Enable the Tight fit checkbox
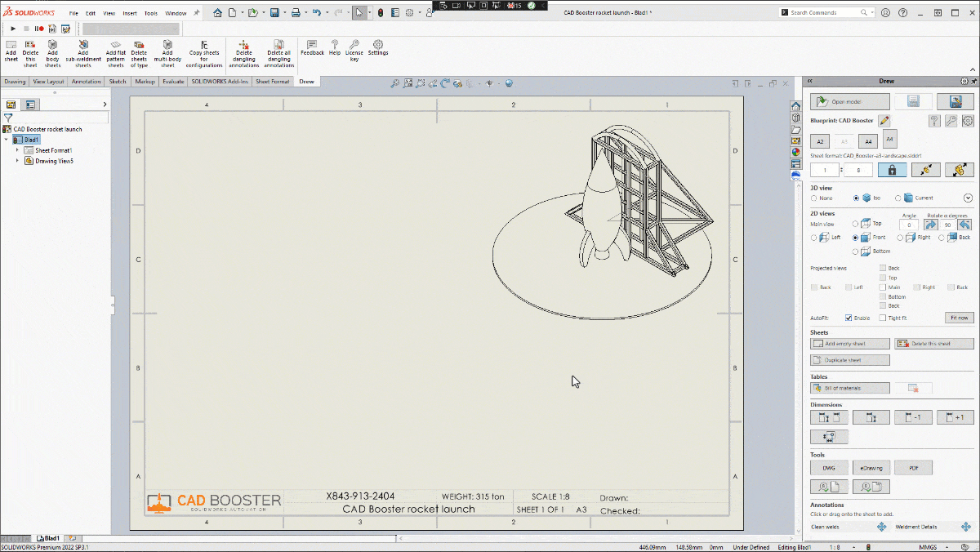Image resolution: width=980 pixels, height=552 pixels. coord(883,318)
